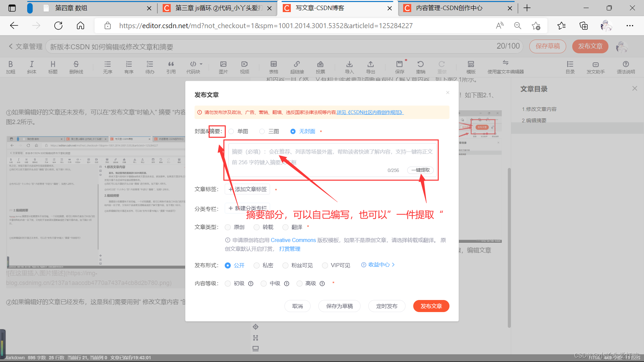This screenshot has height=362, width=644.
Task: Click the 一键提取 summary button
Action: (420, 170)
